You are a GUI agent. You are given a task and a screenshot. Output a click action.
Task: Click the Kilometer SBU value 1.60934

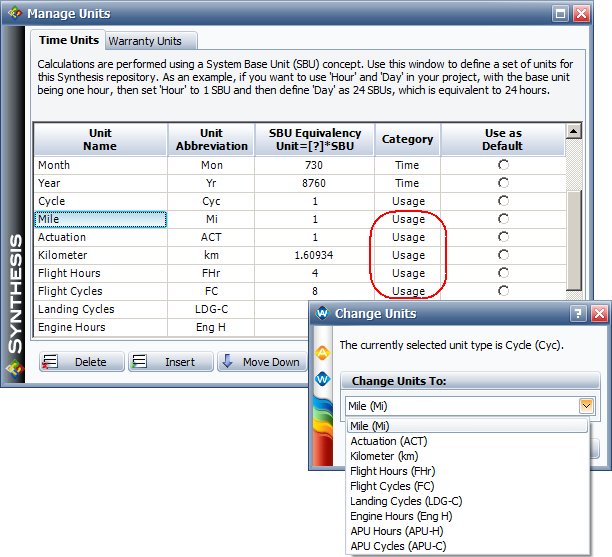pos(314,255)
